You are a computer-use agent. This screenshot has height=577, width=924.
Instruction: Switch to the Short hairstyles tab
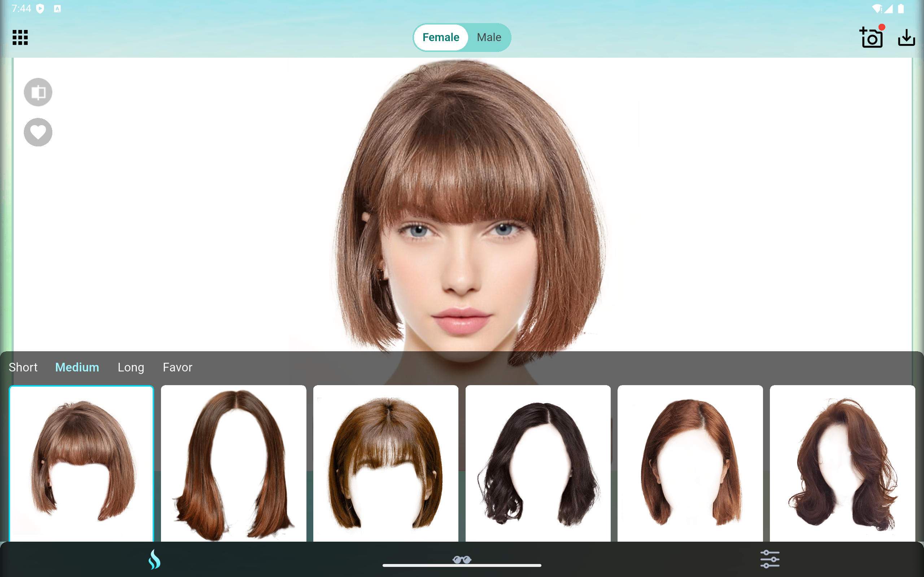coord(23,367)
